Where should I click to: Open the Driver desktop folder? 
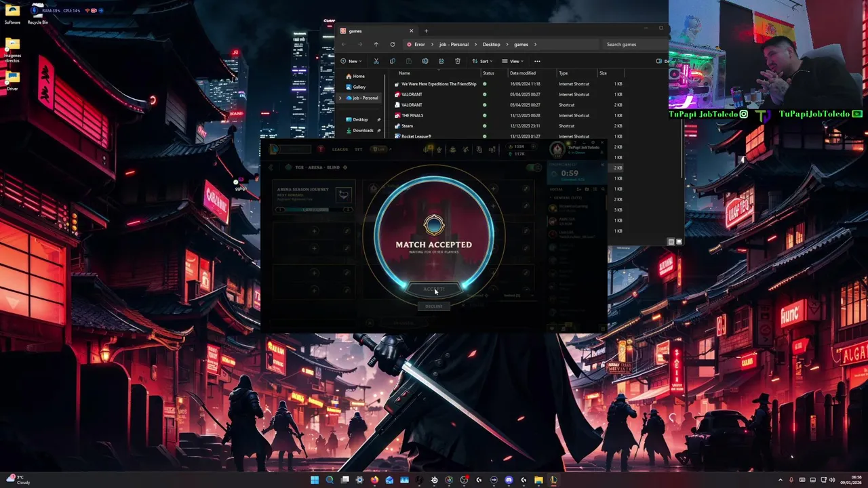point(12,80)
